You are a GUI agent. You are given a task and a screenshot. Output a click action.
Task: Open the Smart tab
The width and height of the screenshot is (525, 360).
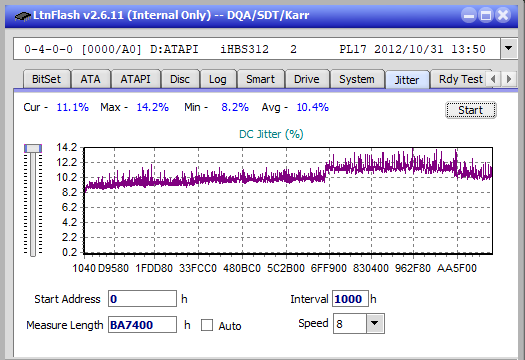260,79
